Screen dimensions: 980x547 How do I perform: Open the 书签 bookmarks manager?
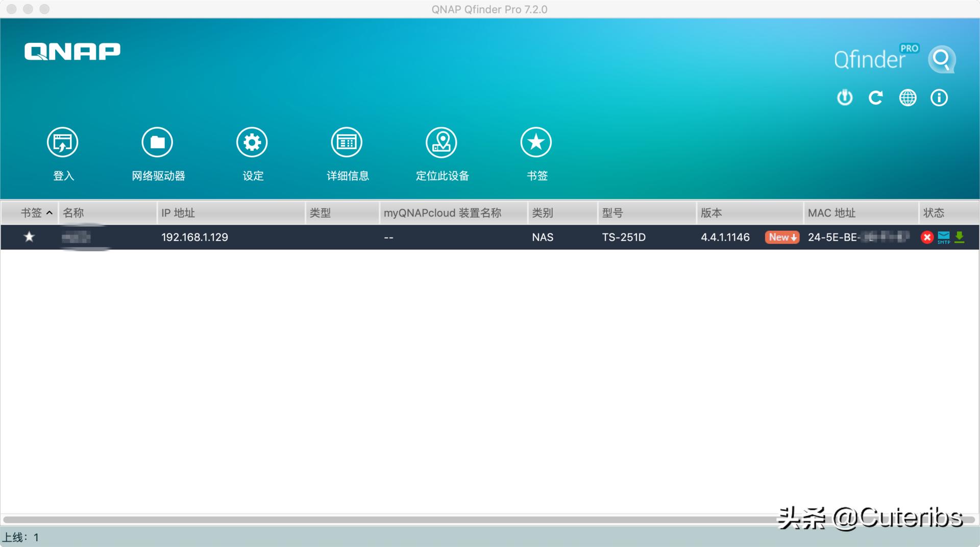(x=536, y=152)
